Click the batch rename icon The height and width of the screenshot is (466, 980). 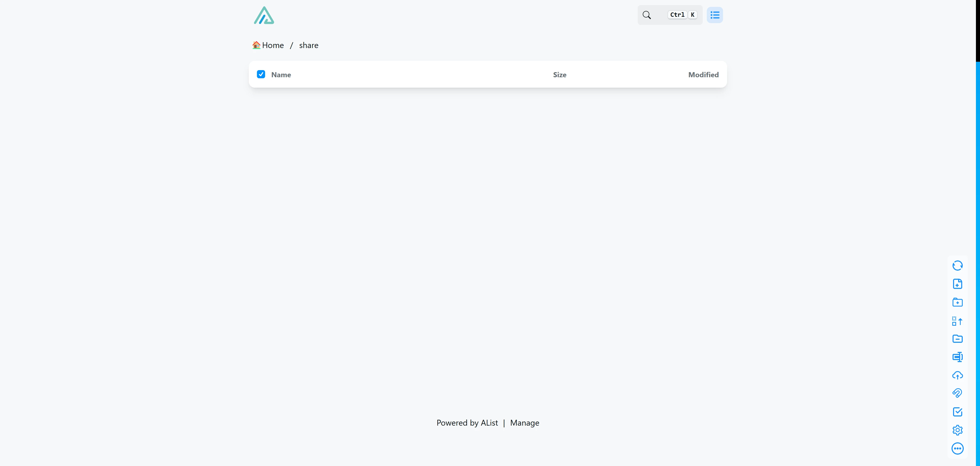pyautogui.click(x=957, y=357)
